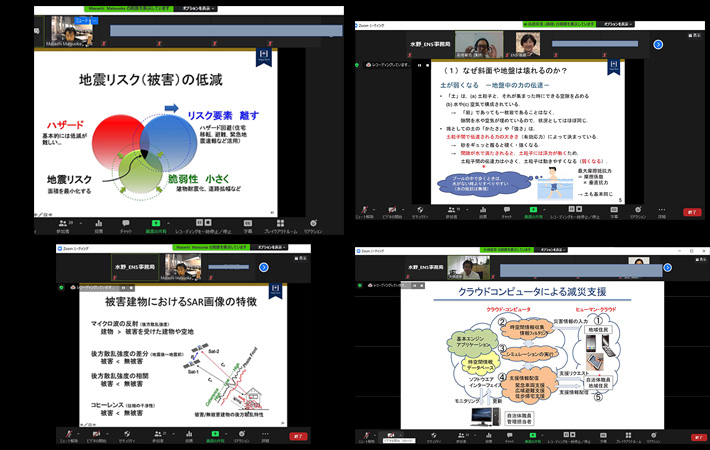Image resolution: width=710 pixels, height=450 pixels.
Task: Open Participants in the 地震リスク slide window
Action: tap(63, 226)
